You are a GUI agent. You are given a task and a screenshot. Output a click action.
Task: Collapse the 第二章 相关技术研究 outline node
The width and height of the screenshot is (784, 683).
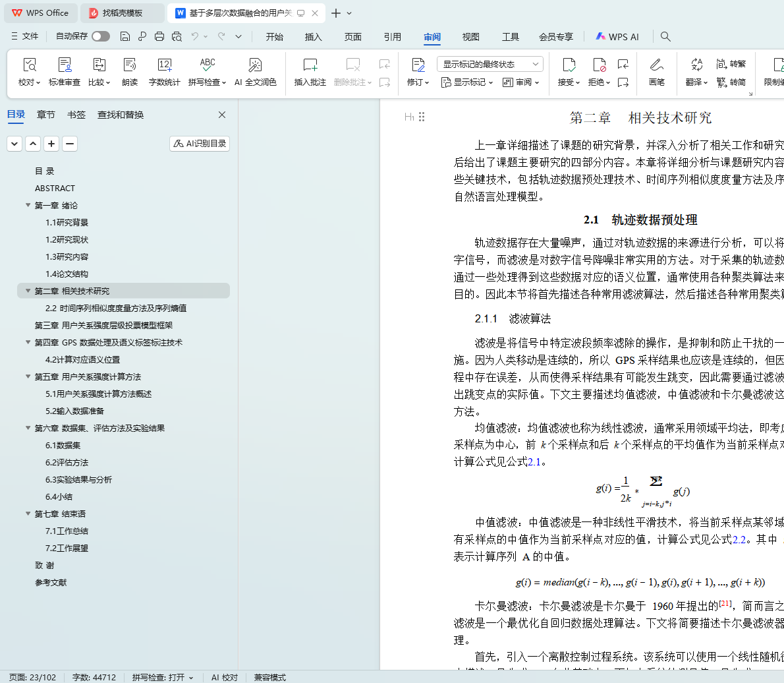28,291
